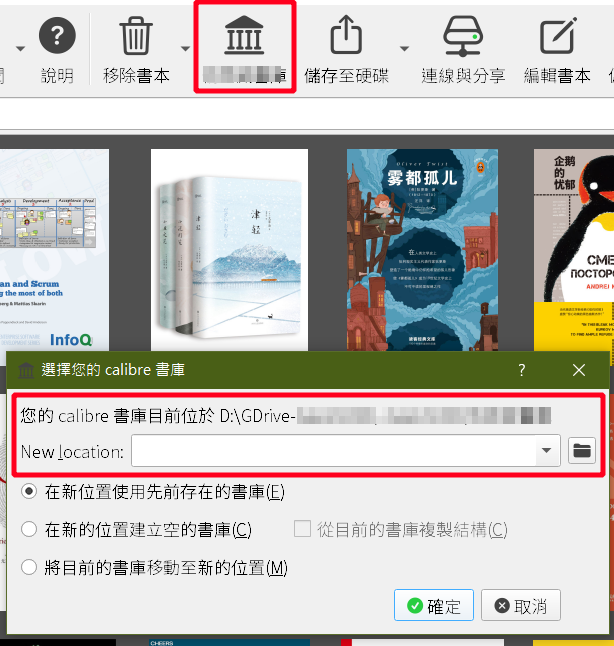This screenshot has height=646, width=614.
Task: Choose 將目前的書庫移動至新的位置 radio option
Action: coord(30,568)
